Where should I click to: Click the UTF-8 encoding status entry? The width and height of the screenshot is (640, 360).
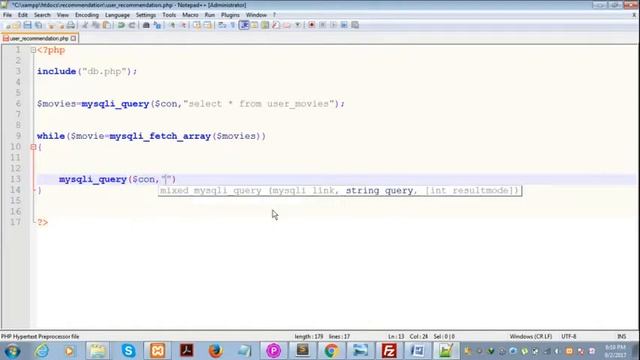click(569, 337)
